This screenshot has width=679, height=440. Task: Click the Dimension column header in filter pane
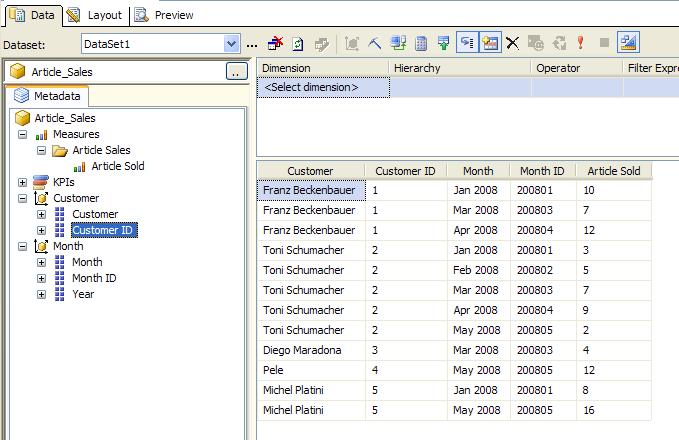[323, 68]
